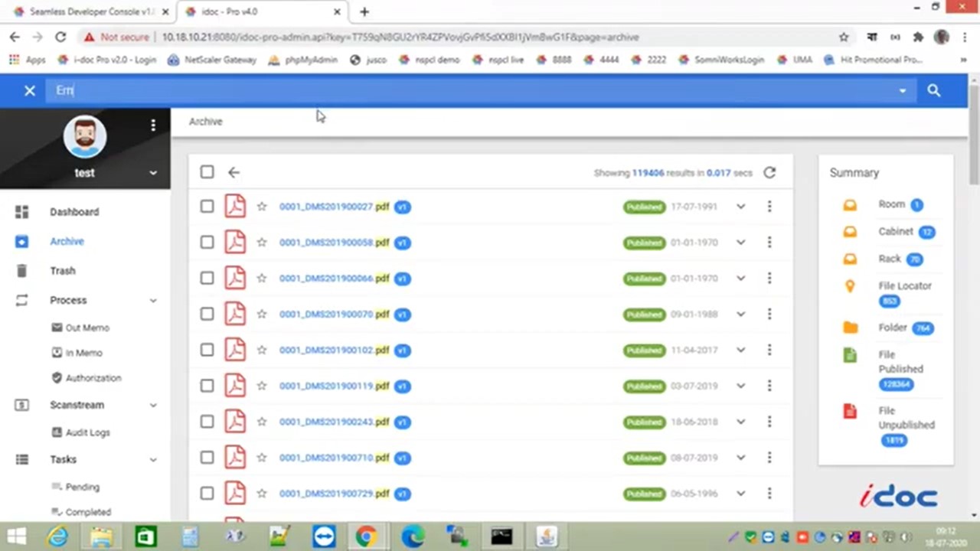This screenshot has width=980, height=551.
Task: Select Archive in the left sidebar
Action: (x=67, y=241)
